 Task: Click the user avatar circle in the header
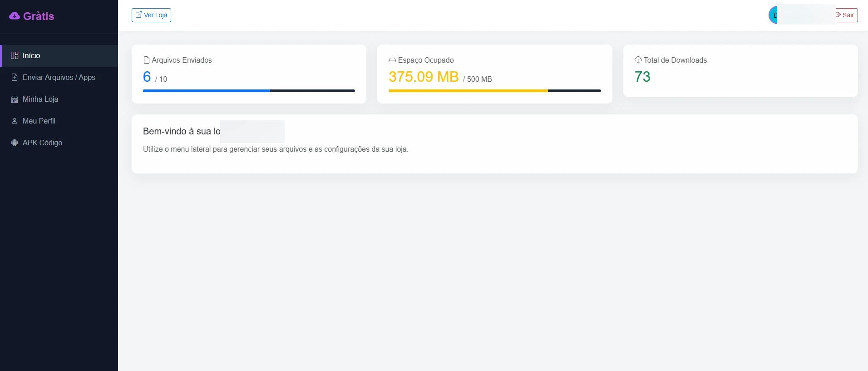pyautogui.click(x=773, y=15)
